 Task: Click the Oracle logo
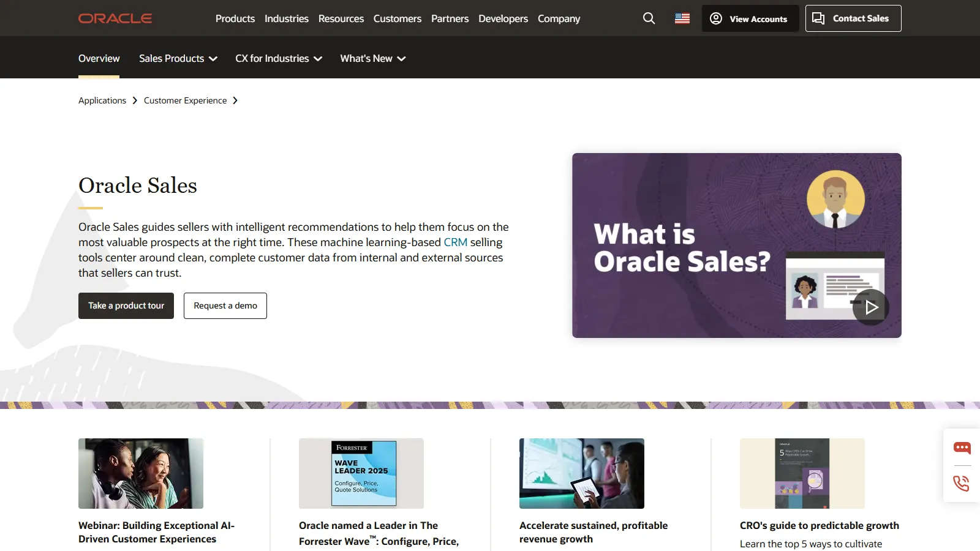[115, 18]
